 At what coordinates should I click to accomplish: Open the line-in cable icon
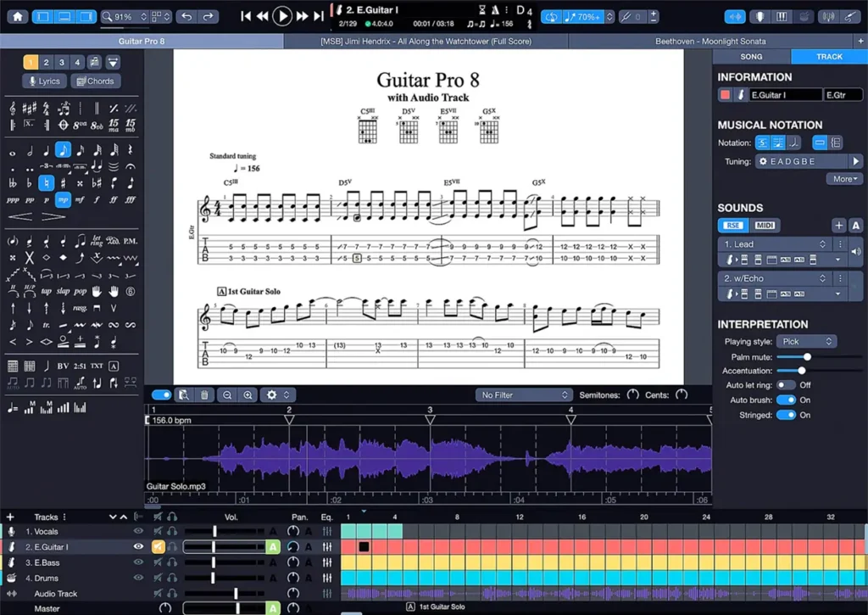click(x=849, y=17)
